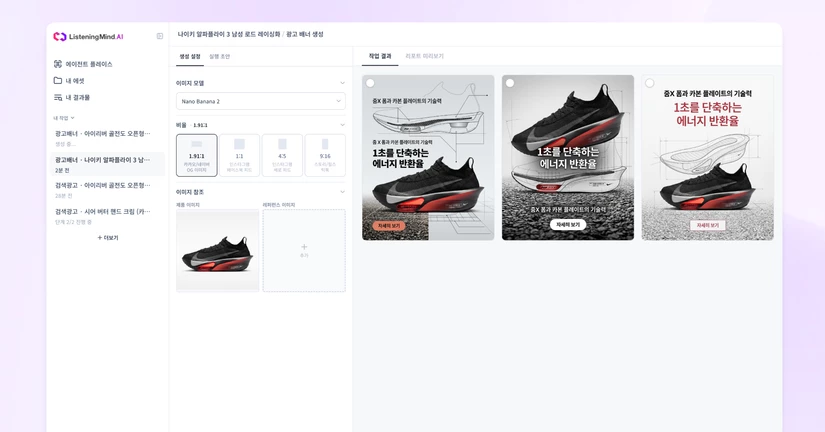Screen dimensions: 825x432
Task: Select the 1.91:1 ratio option
Action: point(197,155)
